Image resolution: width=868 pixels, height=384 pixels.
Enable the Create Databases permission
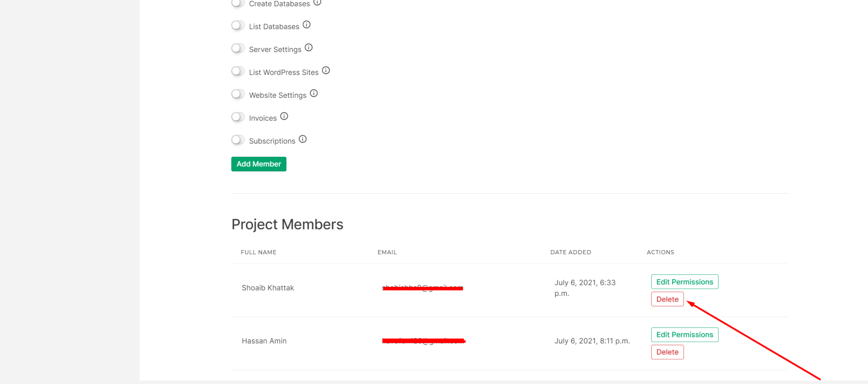[238, 3]
